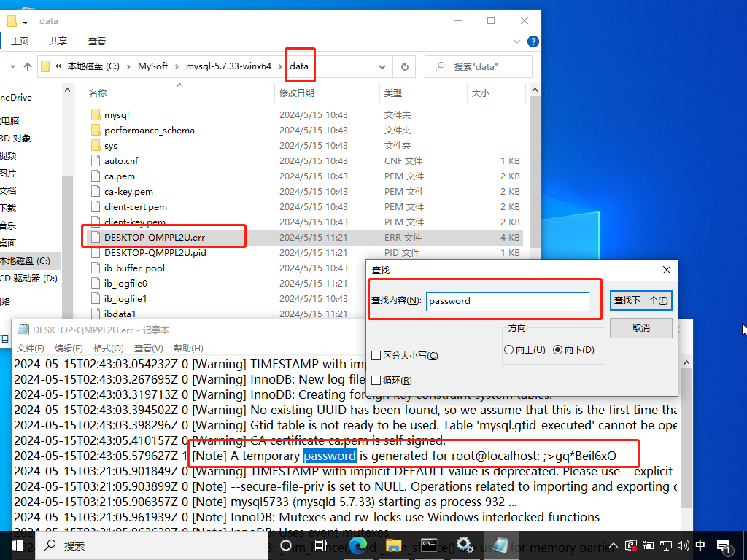
Task: Click the 查找内容 text field containing password
Action: 507,301
